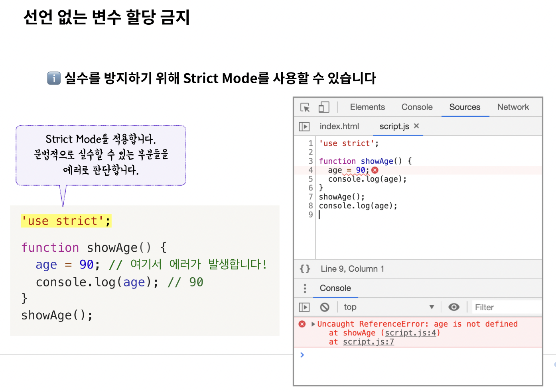Clear the console with the clear icon
Viewport: 556px width, 392px height.
(325, 307)
